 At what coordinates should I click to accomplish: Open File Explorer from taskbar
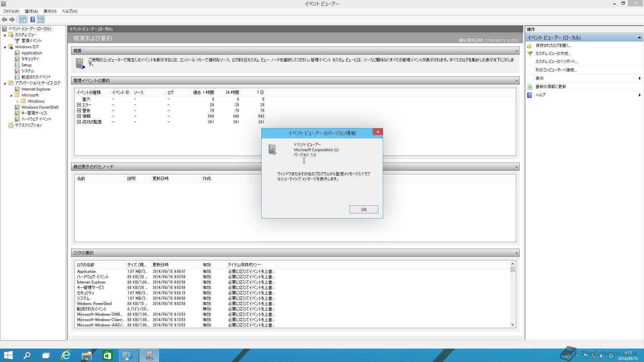(87, 355)
